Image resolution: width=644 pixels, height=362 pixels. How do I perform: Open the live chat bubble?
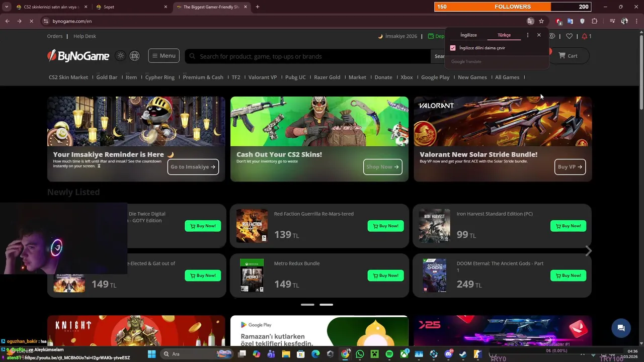pos(621,328)
